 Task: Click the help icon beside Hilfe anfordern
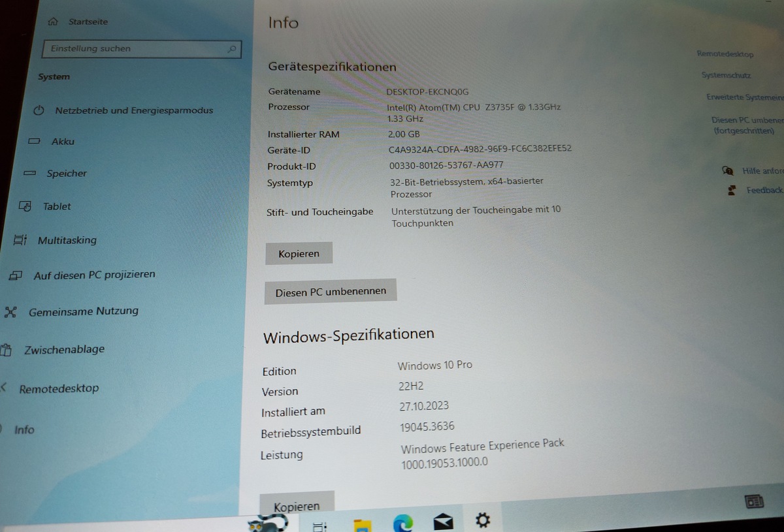(x=728, y=171)
